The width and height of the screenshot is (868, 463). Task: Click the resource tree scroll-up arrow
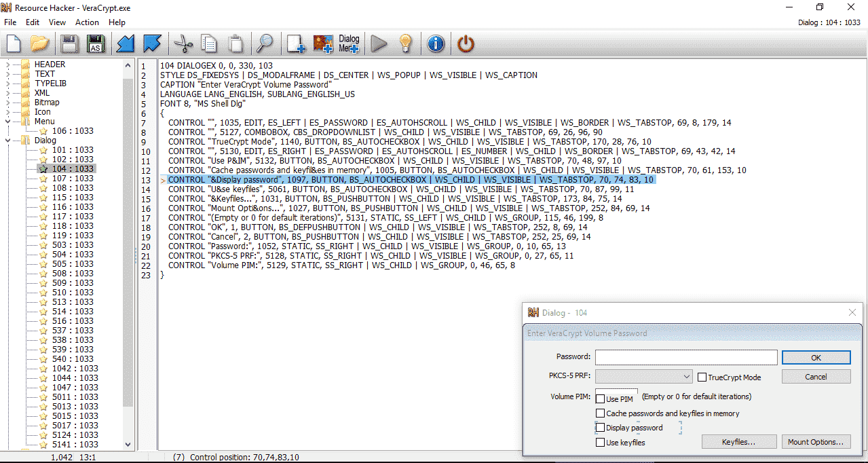tap(128, 65)
